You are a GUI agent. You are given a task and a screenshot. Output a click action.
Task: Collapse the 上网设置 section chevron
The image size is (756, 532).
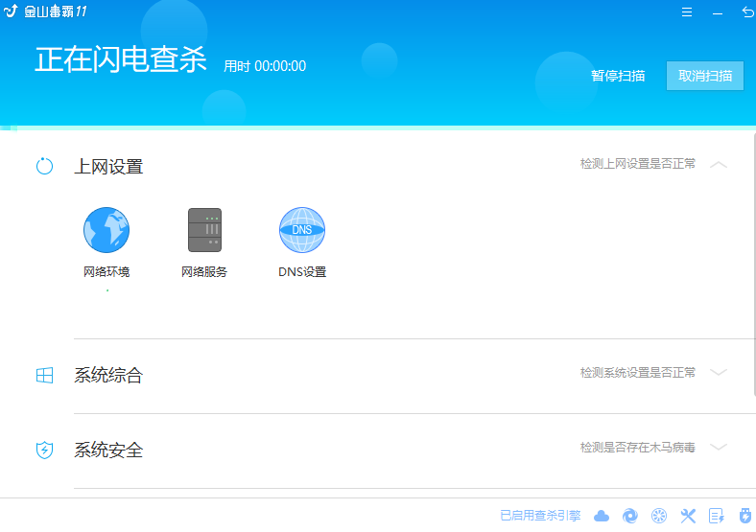point(719,165)
